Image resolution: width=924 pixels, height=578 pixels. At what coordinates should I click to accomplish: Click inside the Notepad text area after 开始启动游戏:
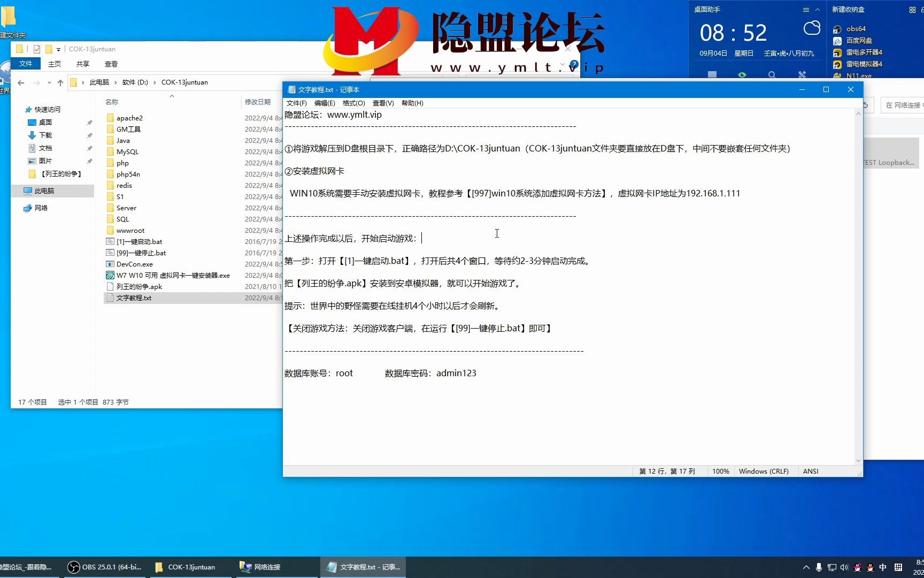pyautogui.click(x=422, y=239)
